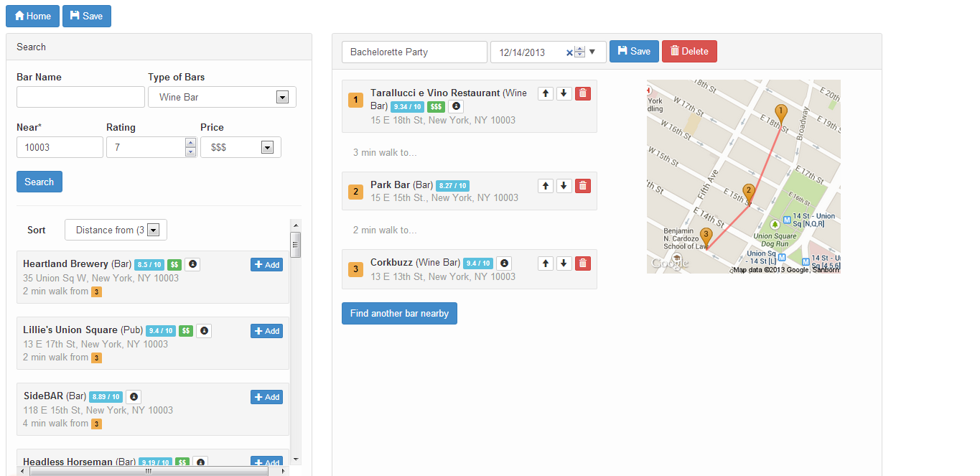980x476 pixels.
Task: Move Corkbuzz up in list
Action: pos(546,263)
